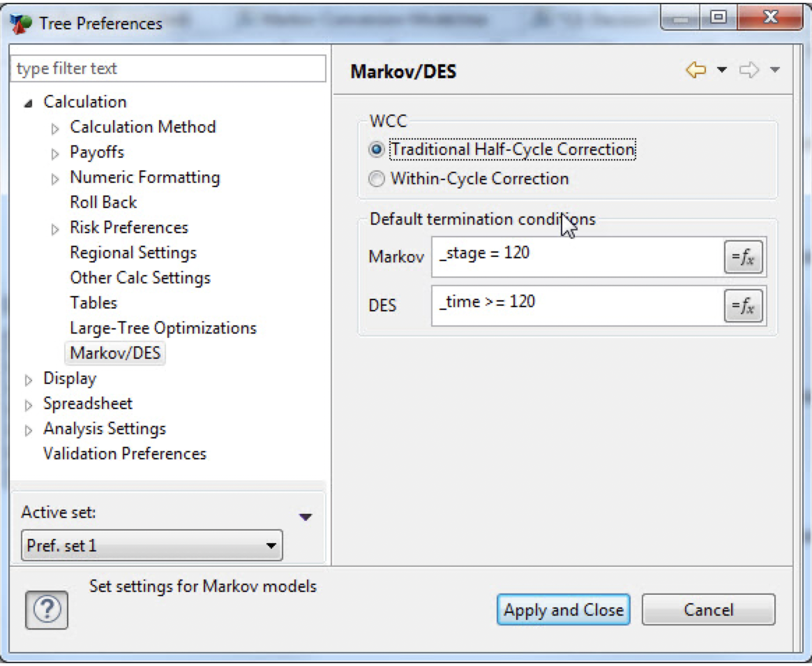Expand the Payoffs tree node
Image resolution: width=812 pixels, height=666 pixels.
56,153
